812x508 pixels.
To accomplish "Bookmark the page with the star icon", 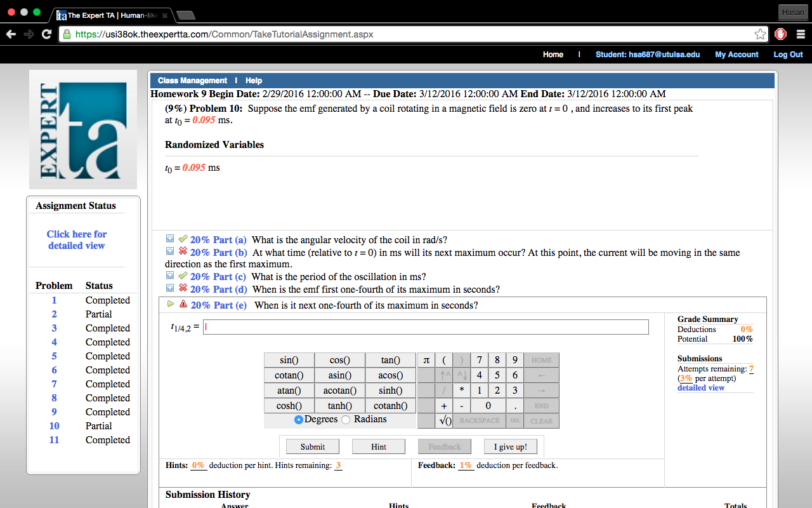I will pyautogui.click(x=760, y=34).
